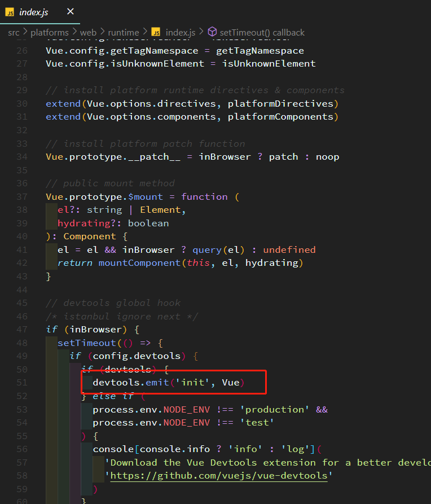Click the JS icon in the breadcrumb
This screenshot has width=431, height=504.
[156, 32]
